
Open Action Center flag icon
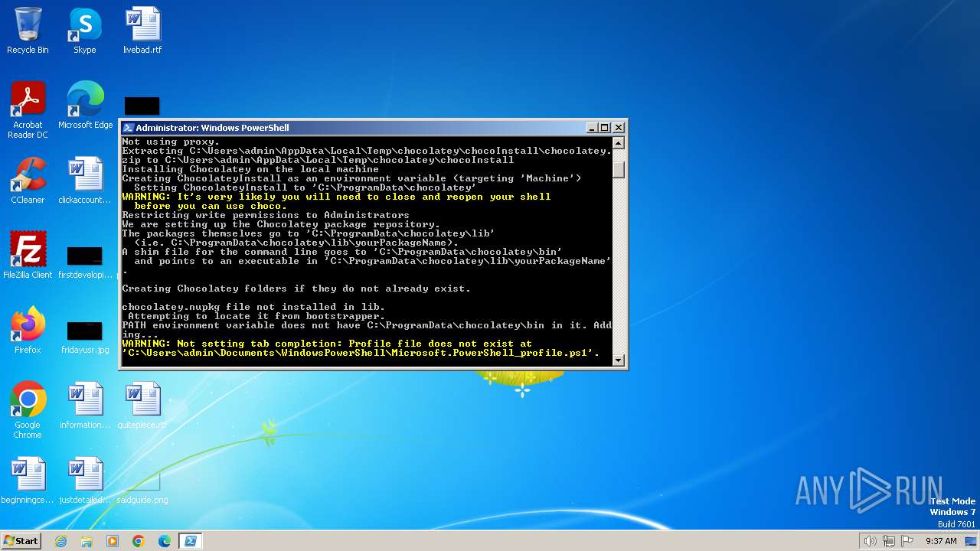click(x=907, y=541)
